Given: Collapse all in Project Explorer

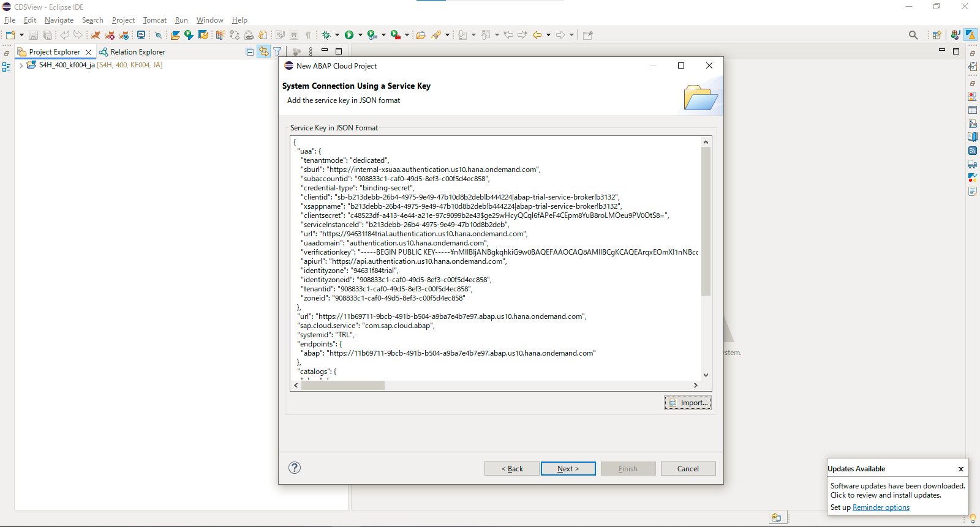Looking at the screenshot, I should pos(250,52).
